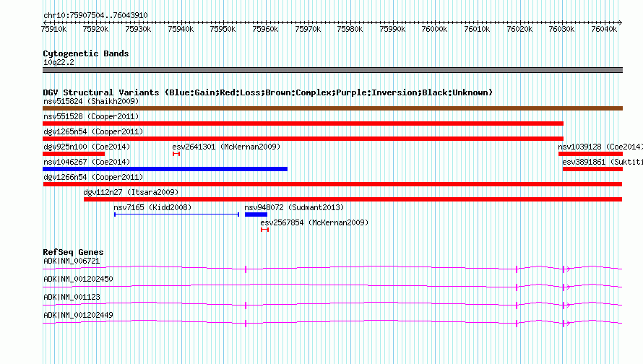Click the 10q22.2 band label
Image resolution: width=643 pixels, height=364 pixels.
click(x=59, y=62)
